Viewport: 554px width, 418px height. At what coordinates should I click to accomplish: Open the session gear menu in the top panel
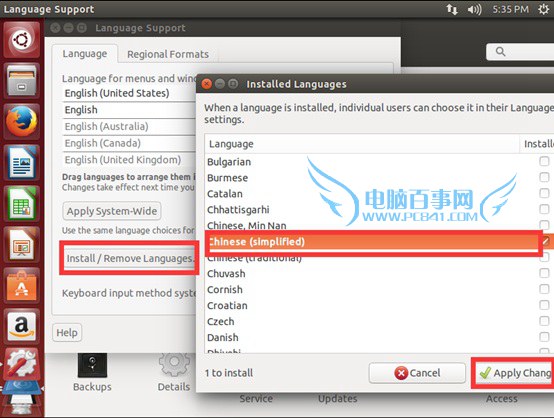point(543,9)
